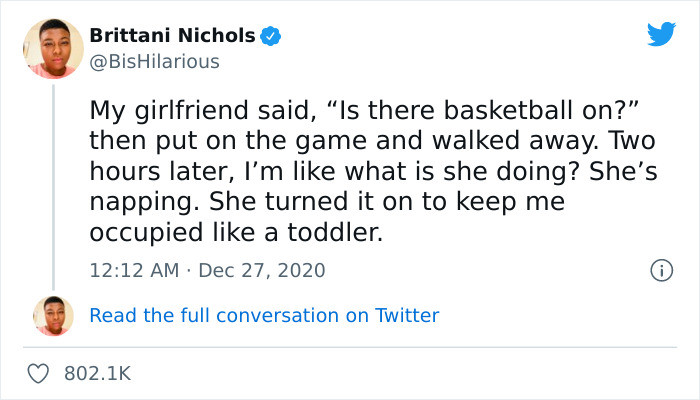Read the full conversation on Twitter

tap(264, 315)
